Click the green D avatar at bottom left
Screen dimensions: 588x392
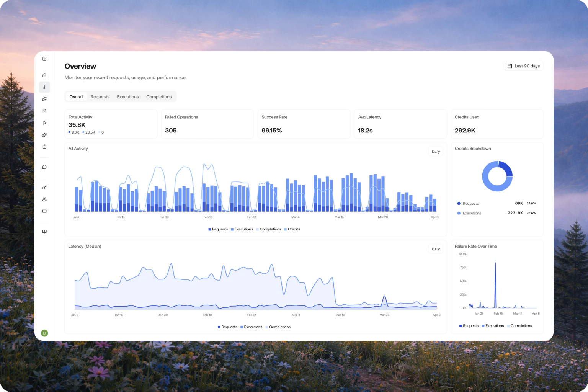point(44,333)
